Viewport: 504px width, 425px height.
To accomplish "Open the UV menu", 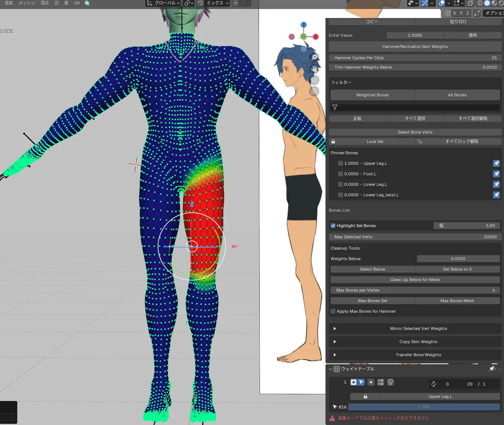I will pos(77,3).
